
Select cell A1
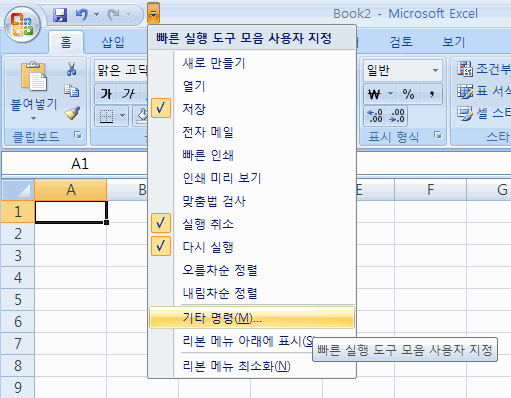71,211
